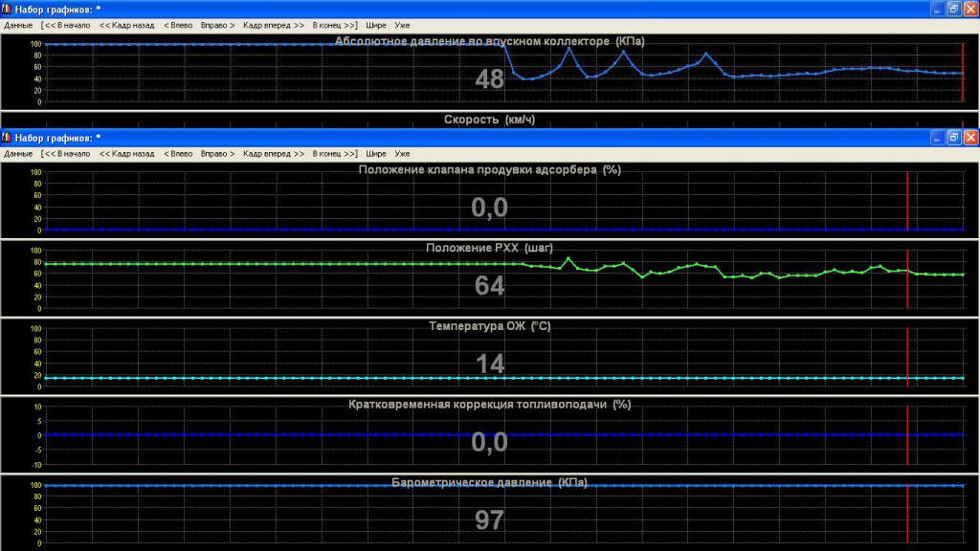The height and width of the screenshot is (551, 980).
Task: Widen graphs using Шире in lower window
Action: (376, 153)
